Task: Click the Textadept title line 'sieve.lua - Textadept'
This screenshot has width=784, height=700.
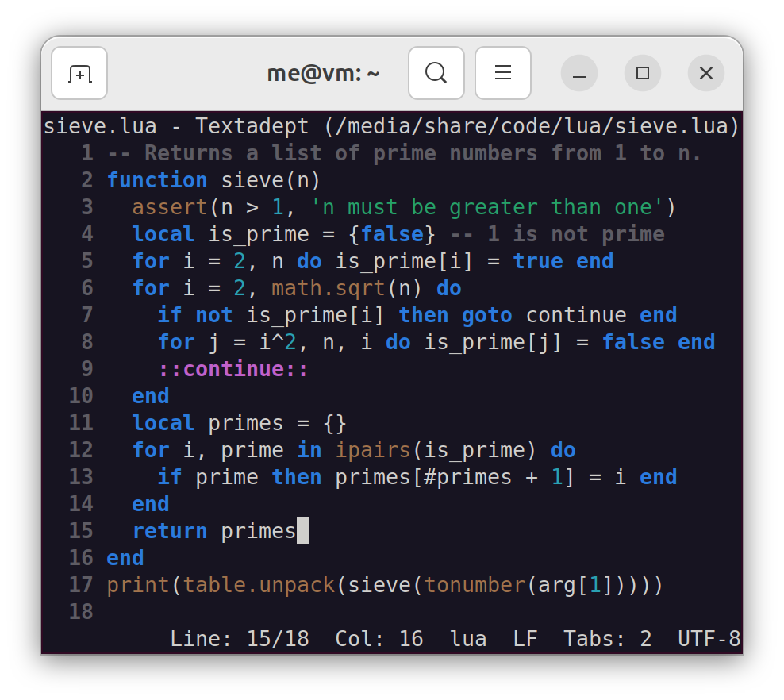Action: pyautogui.click(x=176, y=126)
